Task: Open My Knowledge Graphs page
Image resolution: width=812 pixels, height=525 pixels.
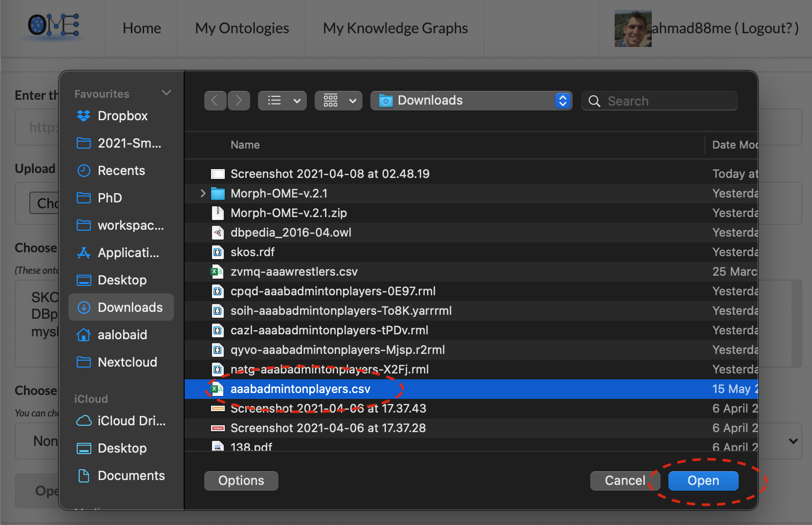Action: click(x=395, y=28)
